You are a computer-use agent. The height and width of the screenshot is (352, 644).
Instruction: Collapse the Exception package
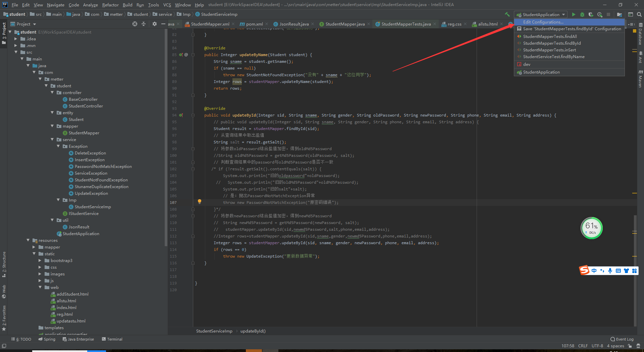pyautogui.click(x=58, y=146)
